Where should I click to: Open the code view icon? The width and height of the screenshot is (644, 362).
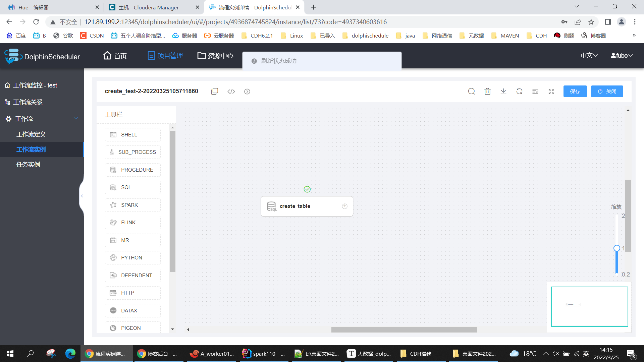coord(231,91)
